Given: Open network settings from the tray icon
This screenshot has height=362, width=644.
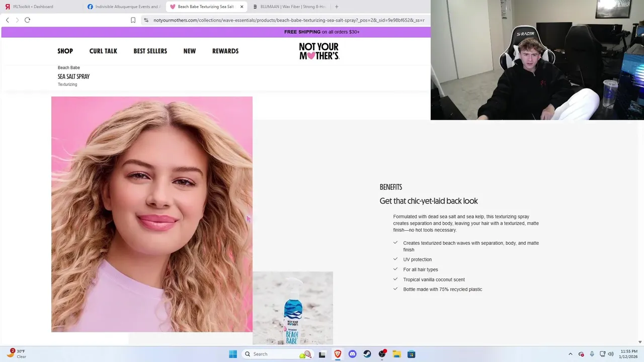Looking at the screenshot, I should pyautogui.click(x=602, y=354).
